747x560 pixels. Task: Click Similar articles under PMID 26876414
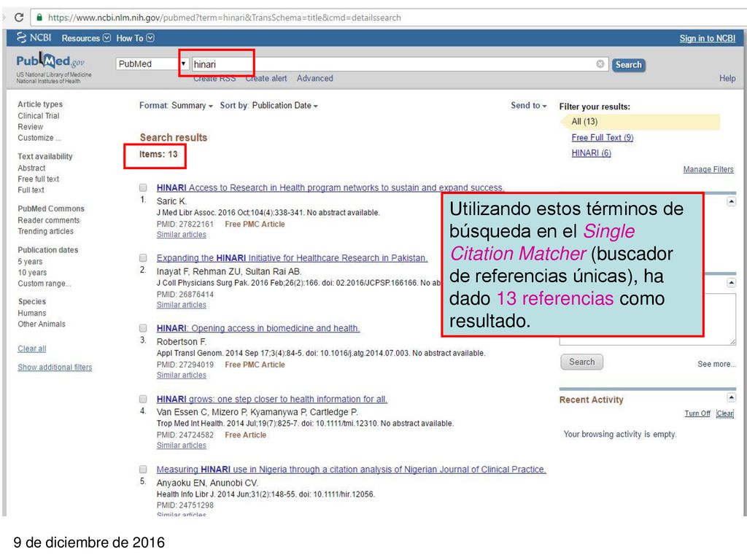pyautogui.click(x=182, y=305)
